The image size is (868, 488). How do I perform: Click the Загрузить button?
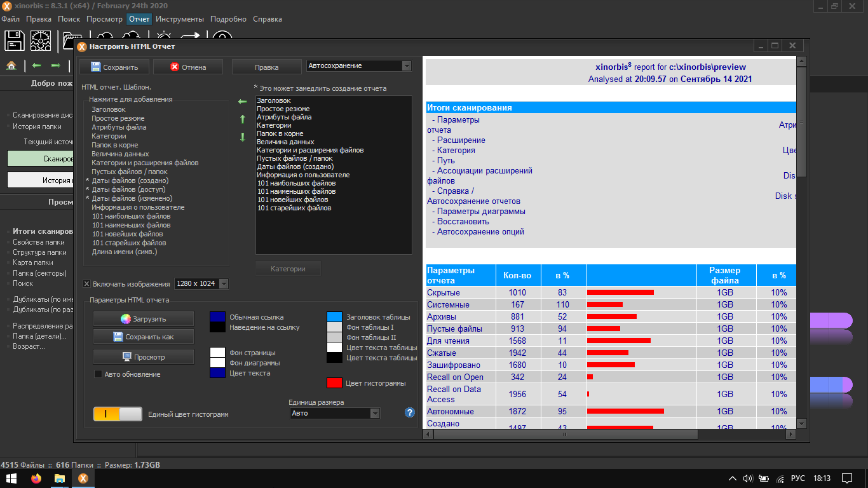(143, 319)
